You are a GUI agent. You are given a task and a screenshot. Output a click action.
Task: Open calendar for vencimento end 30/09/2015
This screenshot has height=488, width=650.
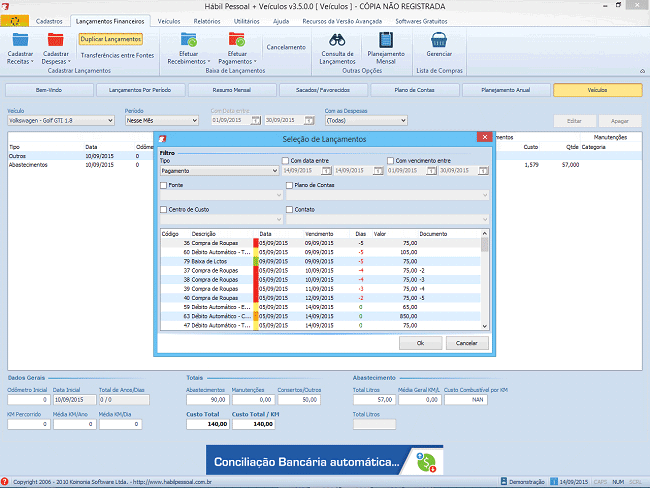pyautogui.click(x=483, y=171)
